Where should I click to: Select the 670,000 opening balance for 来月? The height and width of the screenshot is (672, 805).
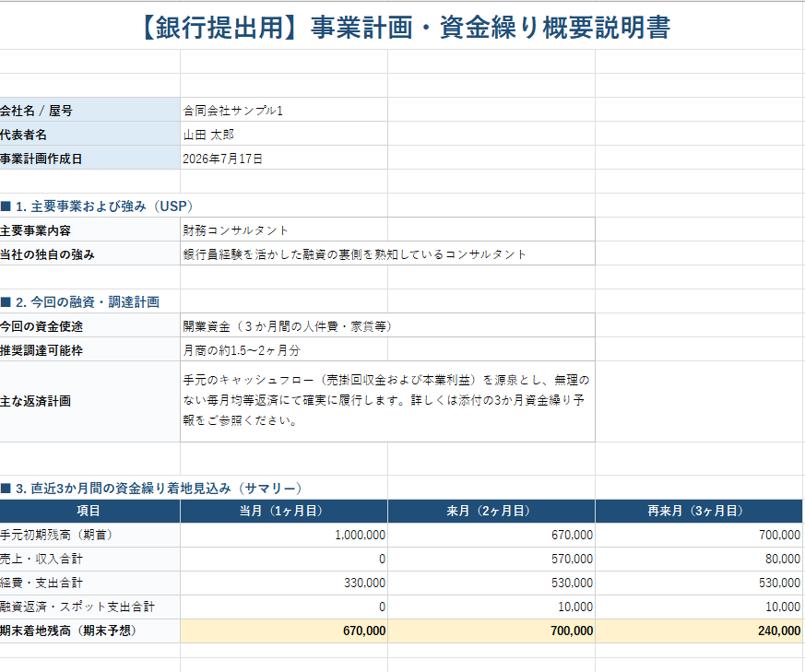tap(491, 535)
